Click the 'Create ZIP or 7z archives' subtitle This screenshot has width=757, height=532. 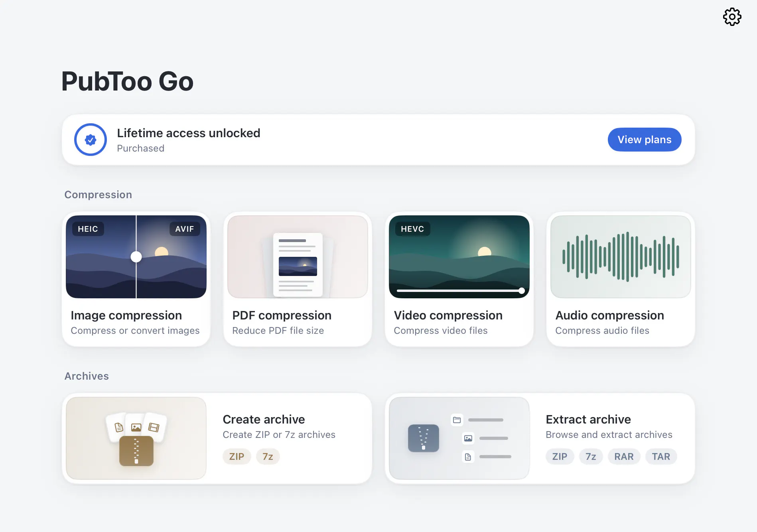279,435
